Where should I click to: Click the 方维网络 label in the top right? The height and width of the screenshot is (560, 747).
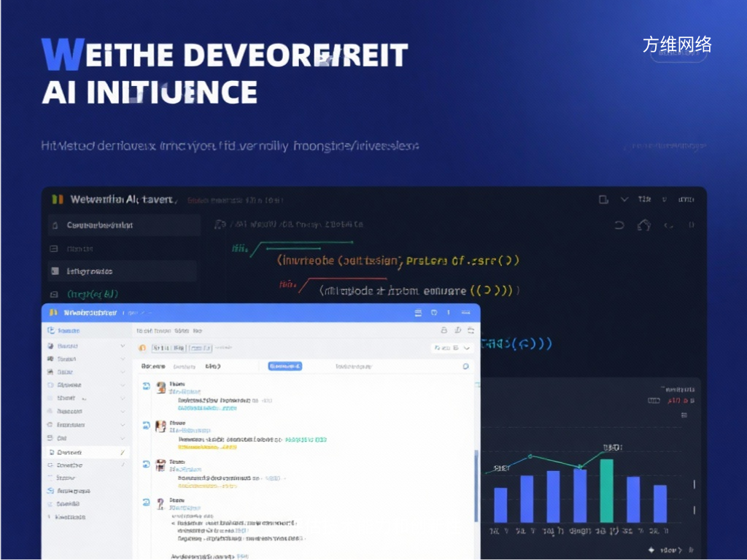[677, 44]
